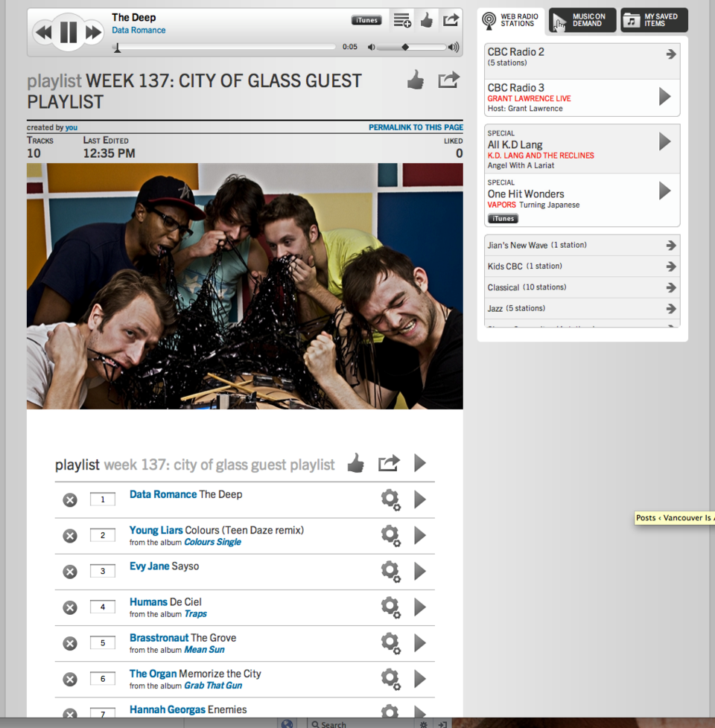Expand the CBC Radio 2 stations list
Image resolution: width=715 pixels, height=728 pixels.
(x=671, y=54)
